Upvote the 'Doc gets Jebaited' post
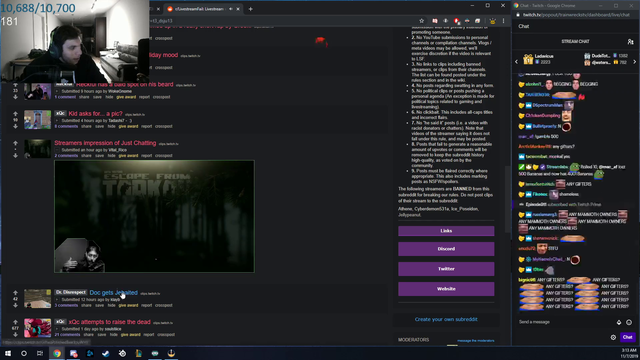 tap(15, 293)
